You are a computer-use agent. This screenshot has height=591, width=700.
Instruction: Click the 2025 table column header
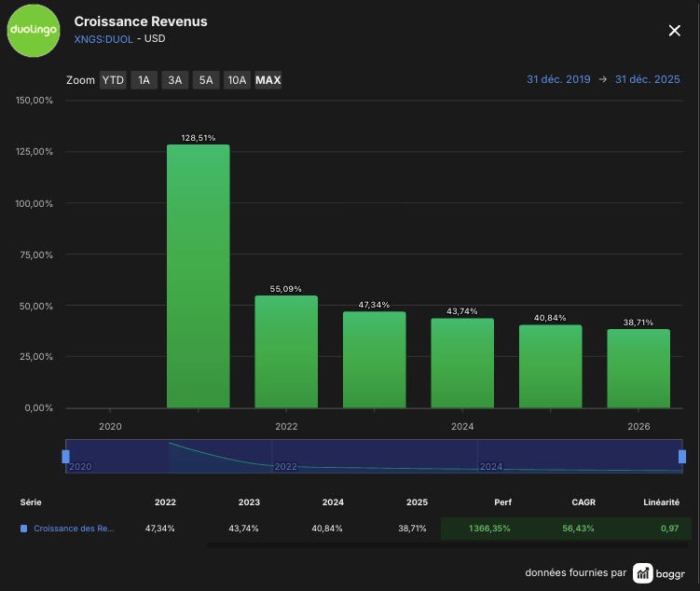tap(417, 502)
